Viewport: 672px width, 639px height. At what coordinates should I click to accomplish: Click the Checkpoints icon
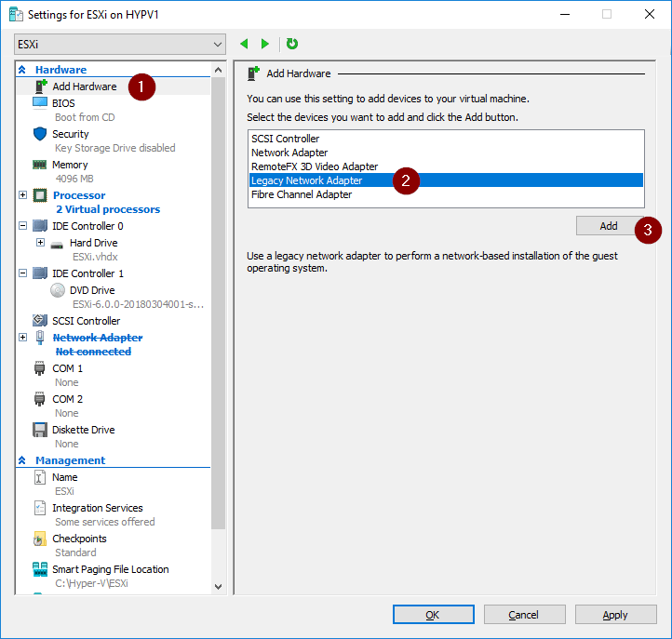point(40,539)
